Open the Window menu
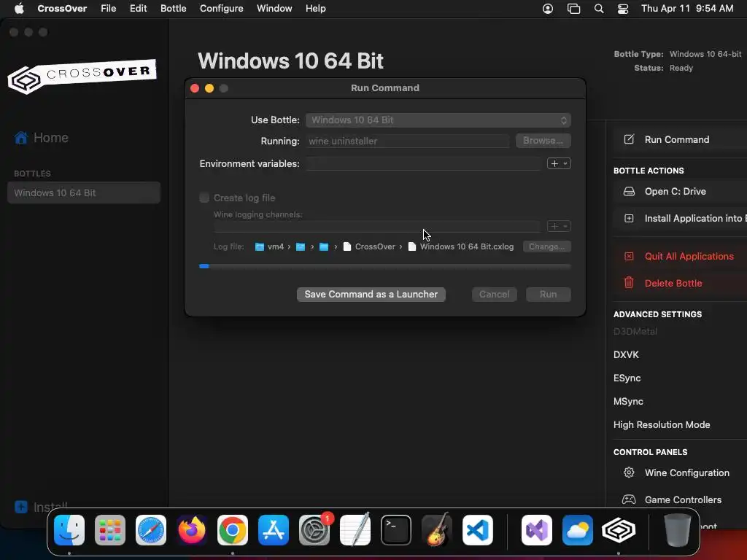 [274, 9]
